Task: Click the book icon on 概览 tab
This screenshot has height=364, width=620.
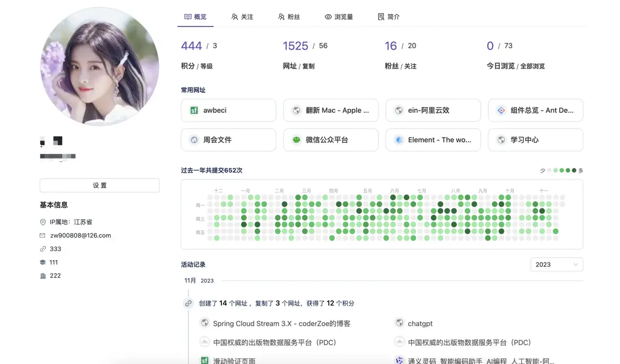Action: pyautogui.click(x=188, y=16)
